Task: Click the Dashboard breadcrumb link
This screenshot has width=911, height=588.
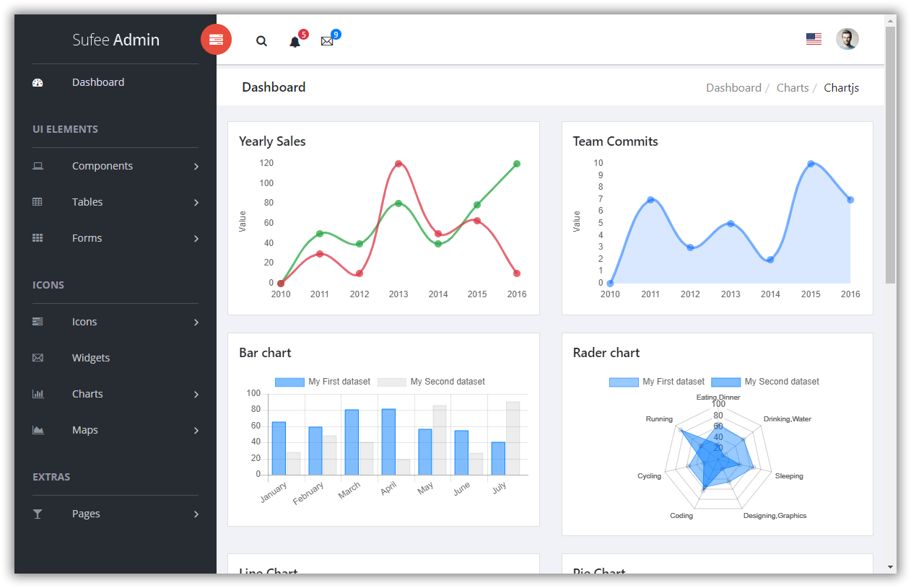Action: point(733,87)
